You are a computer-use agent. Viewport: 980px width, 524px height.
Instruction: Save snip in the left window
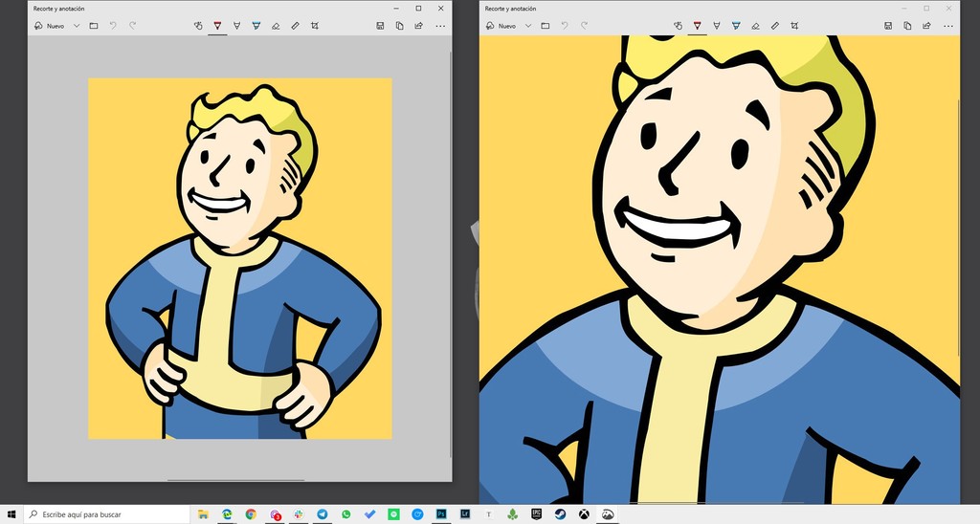380,26
